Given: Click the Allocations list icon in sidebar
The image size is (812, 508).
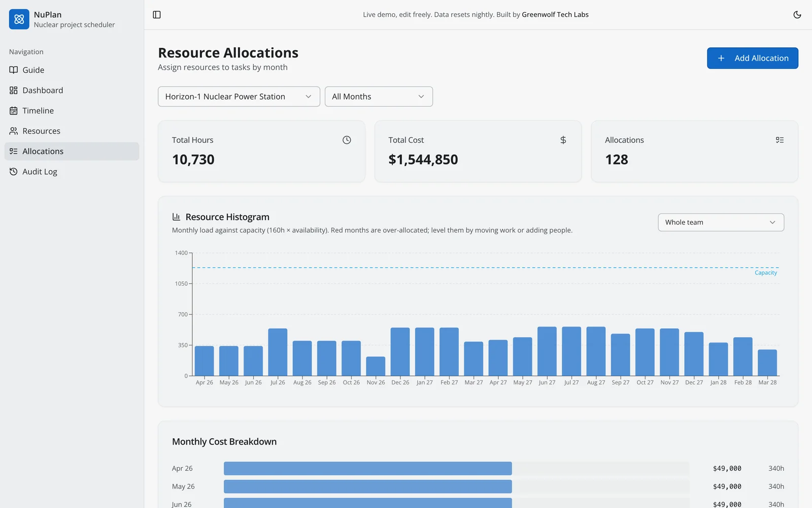Looking at the screenshot, I should [14, 151].
